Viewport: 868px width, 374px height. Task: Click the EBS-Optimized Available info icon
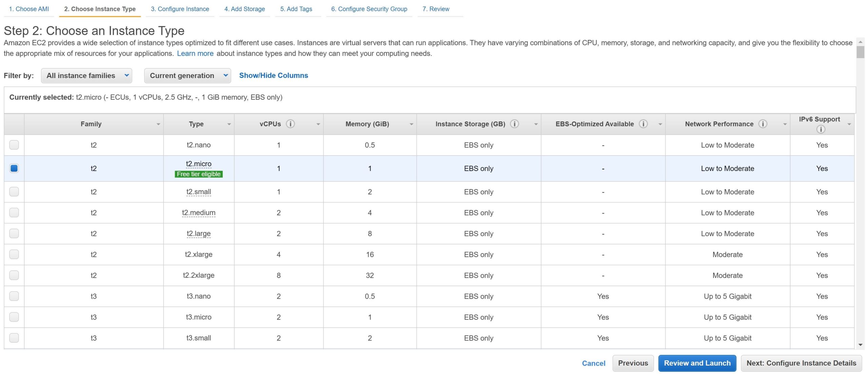643,124
